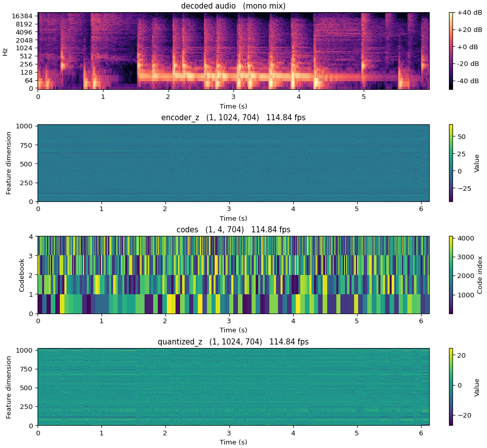Screen dimensions: 487x448
Task: Click the '1000' y-tick on encoder_z plot
Action: pyautogui.click(x=24, y=126)
